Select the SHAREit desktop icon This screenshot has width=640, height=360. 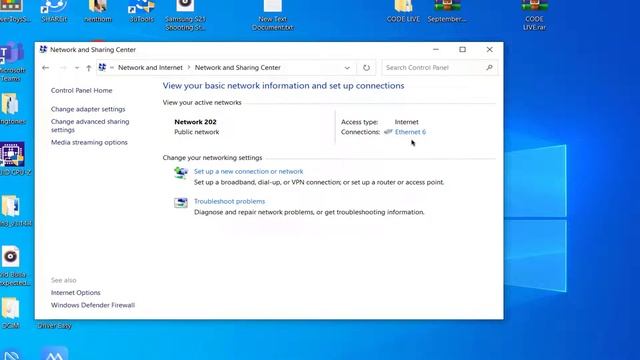pos(54,11)
